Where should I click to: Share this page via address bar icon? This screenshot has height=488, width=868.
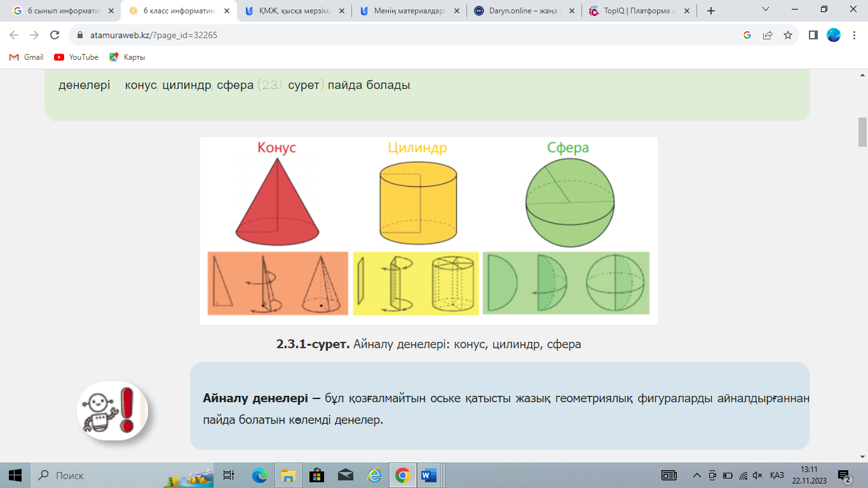tap(768, 36)
